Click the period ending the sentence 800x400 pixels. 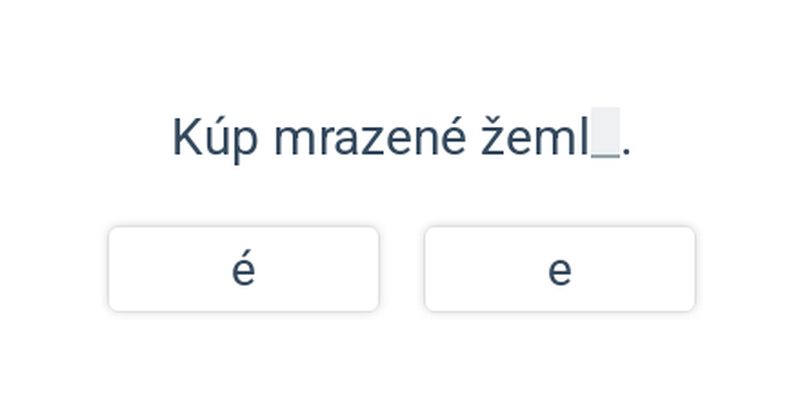[x=627, y=152]
